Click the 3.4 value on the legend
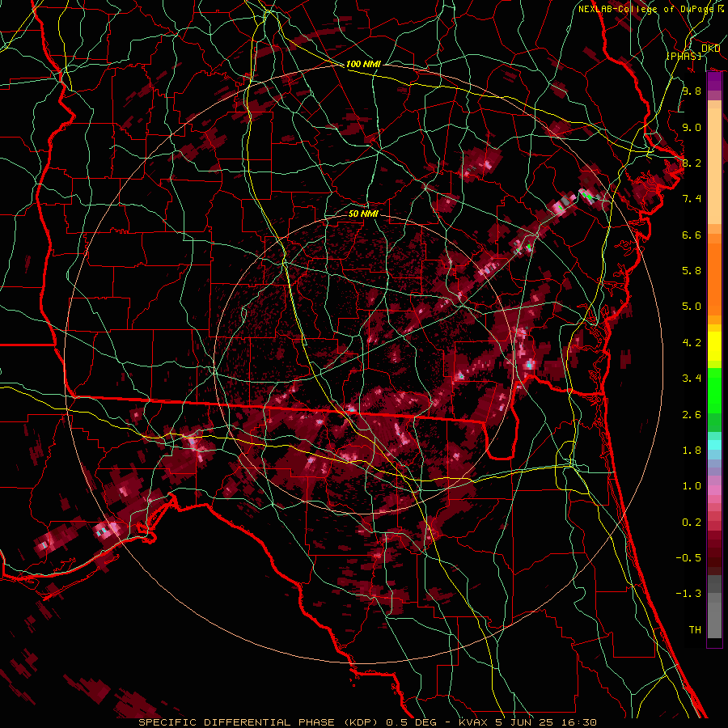 click(692, 379)
